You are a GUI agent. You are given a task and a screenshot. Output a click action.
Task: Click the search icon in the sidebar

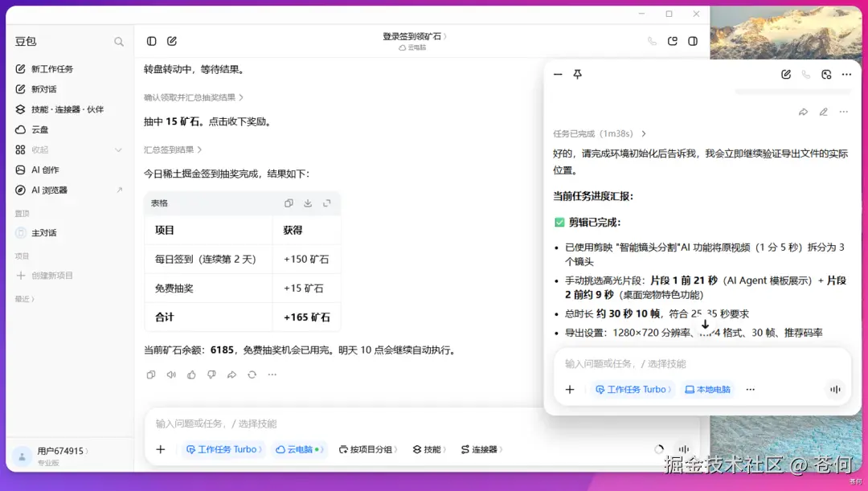[x=118, y=42]
